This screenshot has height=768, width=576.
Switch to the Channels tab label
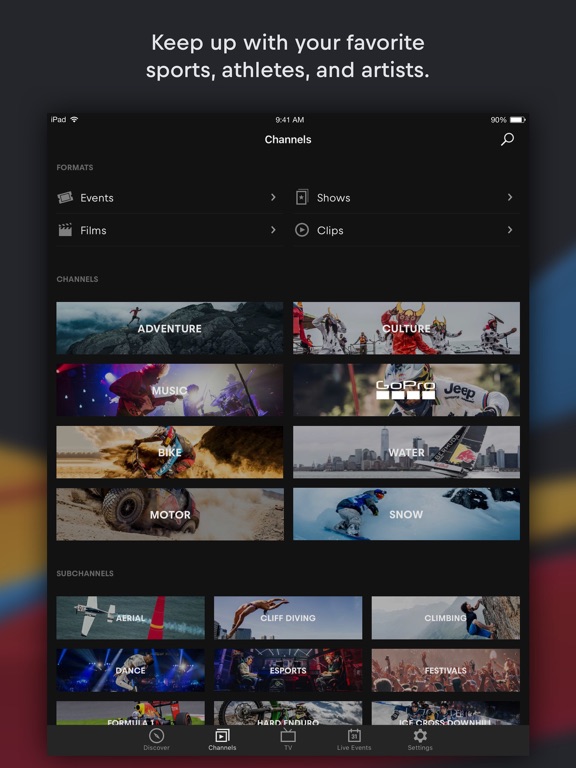222,747
